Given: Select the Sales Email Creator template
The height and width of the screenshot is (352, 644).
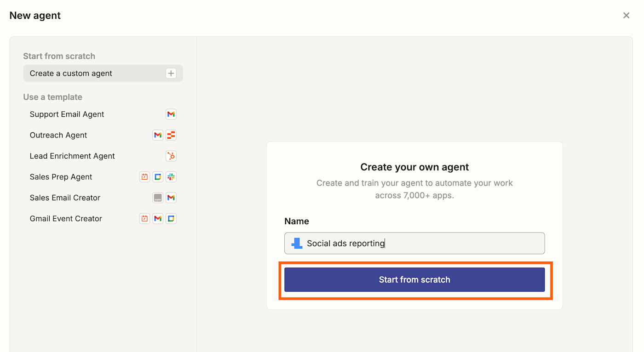Looking at the screenshot, I should (x=103, y=198).
